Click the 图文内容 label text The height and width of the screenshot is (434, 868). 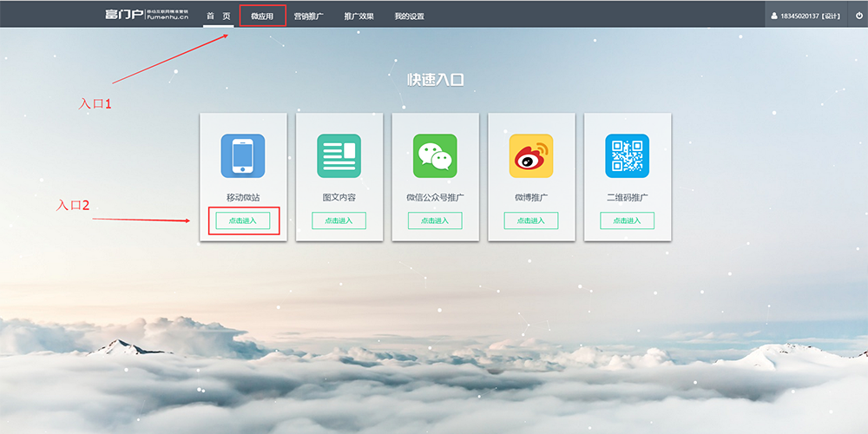[x=339, y=197]
